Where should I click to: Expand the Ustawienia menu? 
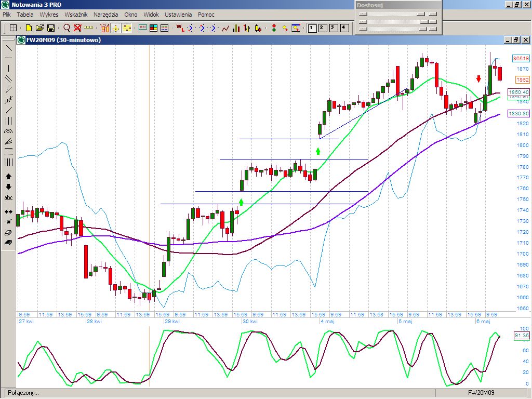(178, 15)
